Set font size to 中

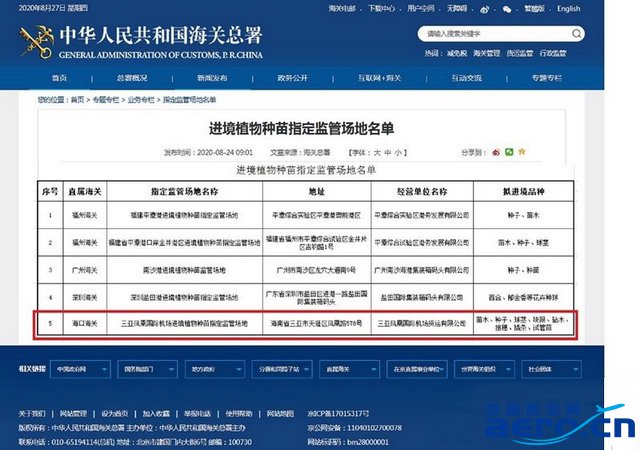tap(387, 153)
